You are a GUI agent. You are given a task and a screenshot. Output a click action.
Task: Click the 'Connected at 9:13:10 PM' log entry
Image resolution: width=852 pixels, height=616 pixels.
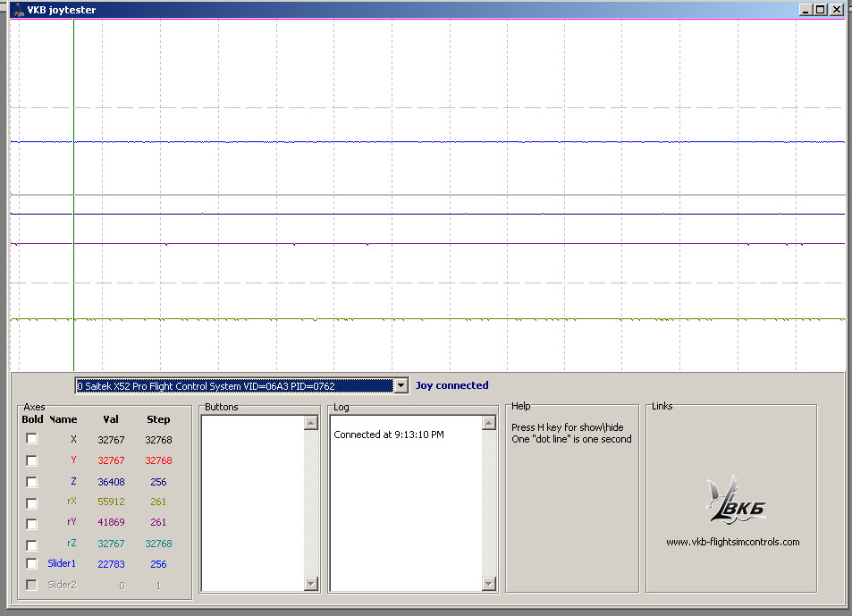389,435
